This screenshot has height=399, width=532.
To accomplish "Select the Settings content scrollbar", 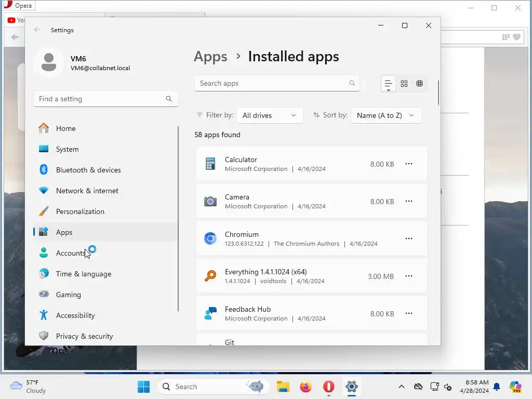I will [x=438, y=92].
